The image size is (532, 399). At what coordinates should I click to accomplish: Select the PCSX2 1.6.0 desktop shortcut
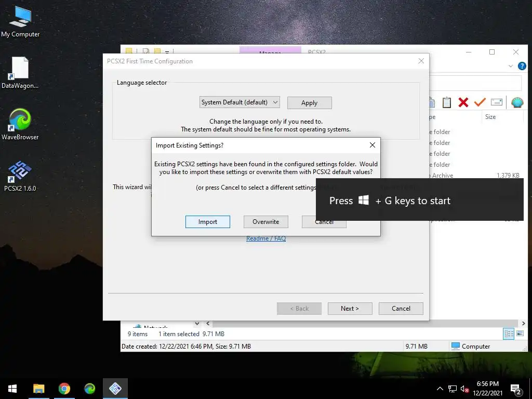click(x=20, y=176)
